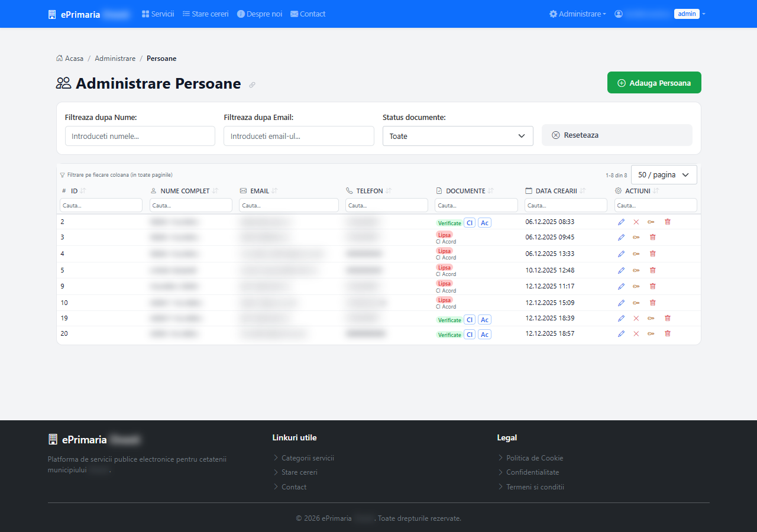Click the key icon in row ID 9
The image size is (757, 532).
coord(636,286)
